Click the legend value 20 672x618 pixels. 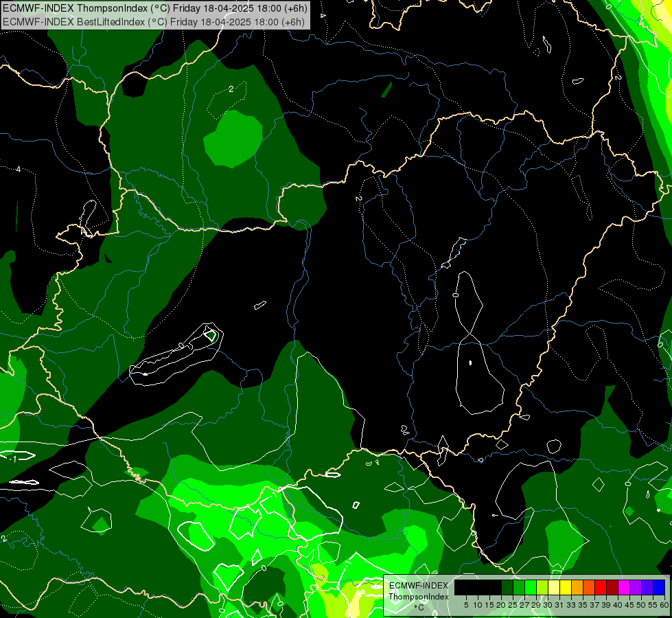pyautogui.click(x=502, y=605)
